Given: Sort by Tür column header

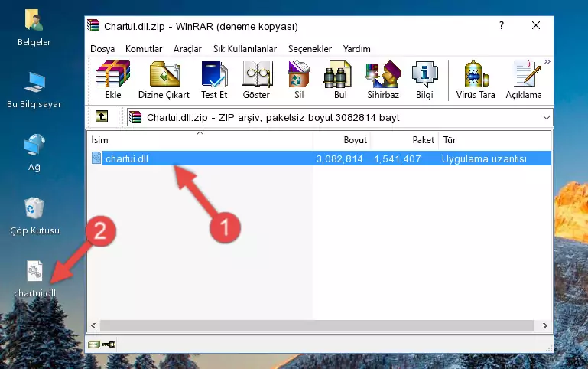Looking at the screenshot, I should click(x=495, y=140).
